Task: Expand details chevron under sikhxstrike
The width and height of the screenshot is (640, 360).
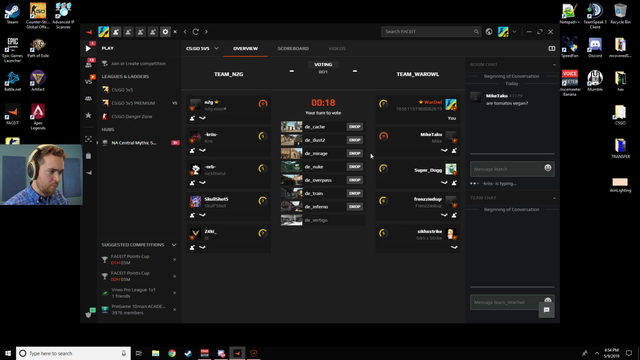Action: [x=454, y=247]
